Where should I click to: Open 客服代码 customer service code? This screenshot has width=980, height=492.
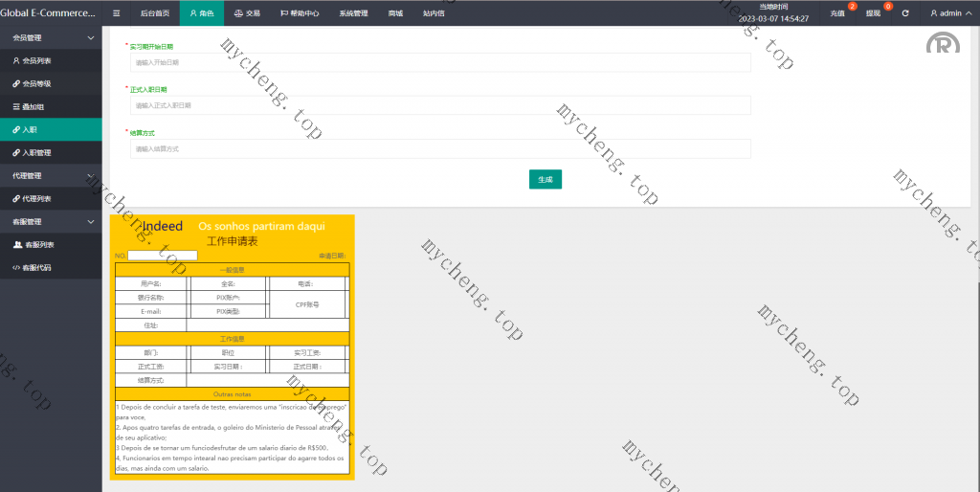click(x=38, y=267)
